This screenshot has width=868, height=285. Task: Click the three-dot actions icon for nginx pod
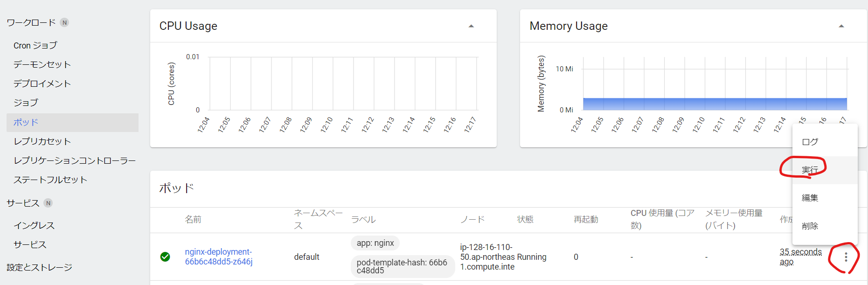point(846,257)
